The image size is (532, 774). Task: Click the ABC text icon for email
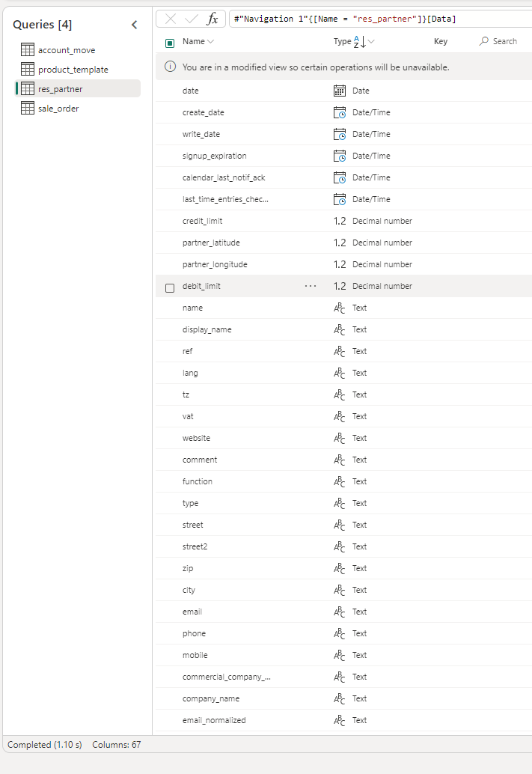[340, 612]
